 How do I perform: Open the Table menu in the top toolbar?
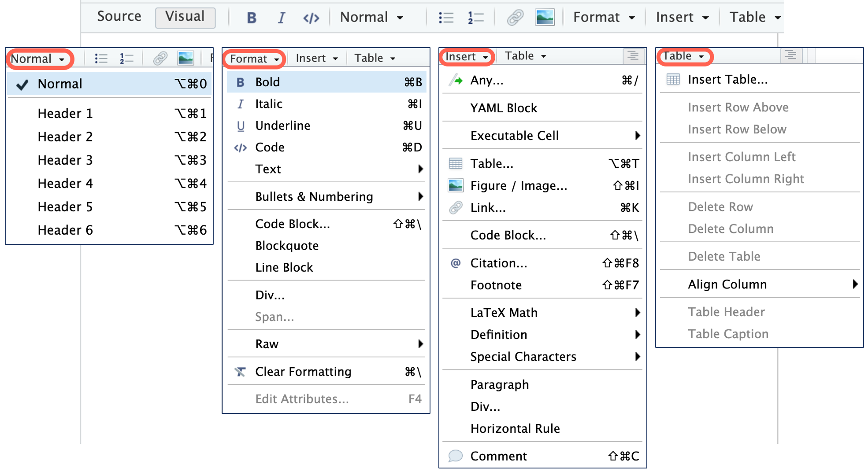point(755,18)
